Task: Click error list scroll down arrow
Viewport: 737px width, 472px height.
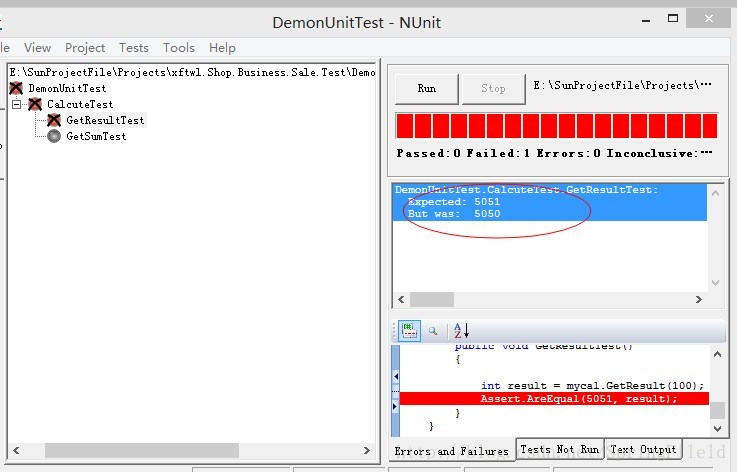Action: (x=715, y=283)
